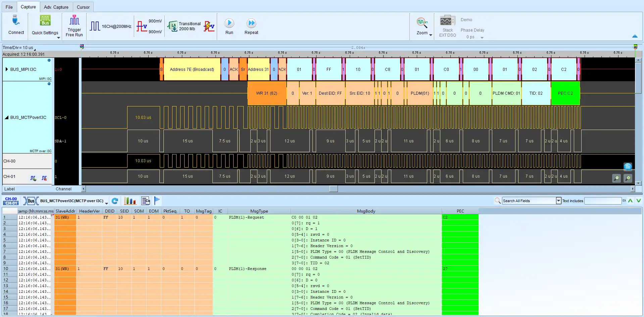This screenshot has width=644, height=317.
Task: Collapse the BUS_MCTPoverI3C tree row
Action: click(6, 118)
